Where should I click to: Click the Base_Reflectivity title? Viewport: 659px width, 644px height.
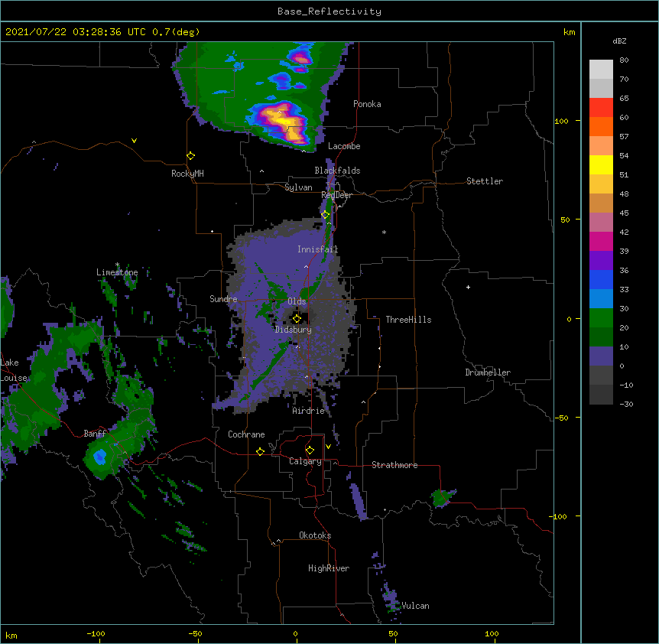(x=329, y=11)
